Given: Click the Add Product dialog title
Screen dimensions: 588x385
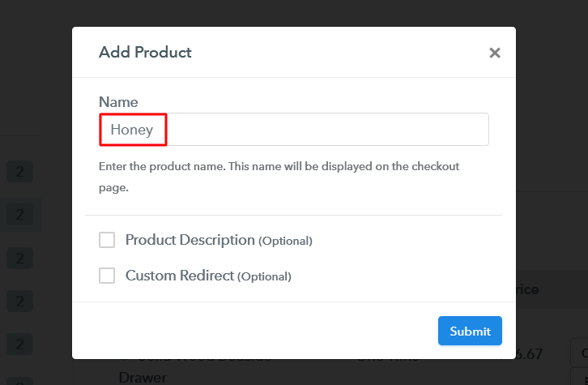Looking at the screenshot, I should point(145,52).
